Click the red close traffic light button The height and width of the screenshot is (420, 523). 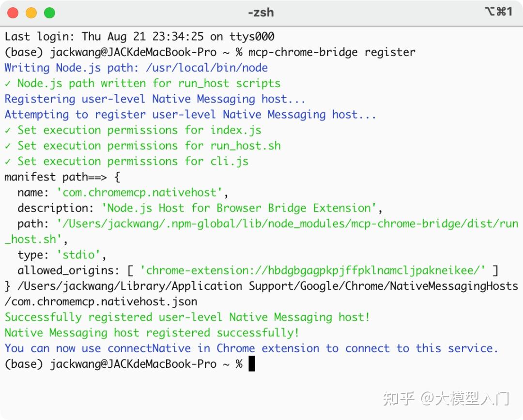pyautogui.click(x=13, y=13)
